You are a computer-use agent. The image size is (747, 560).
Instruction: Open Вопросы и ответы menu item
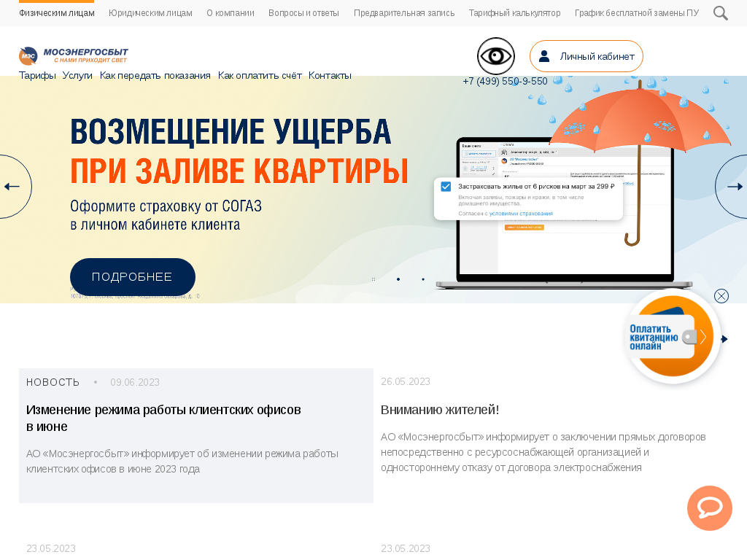(304, 13)
